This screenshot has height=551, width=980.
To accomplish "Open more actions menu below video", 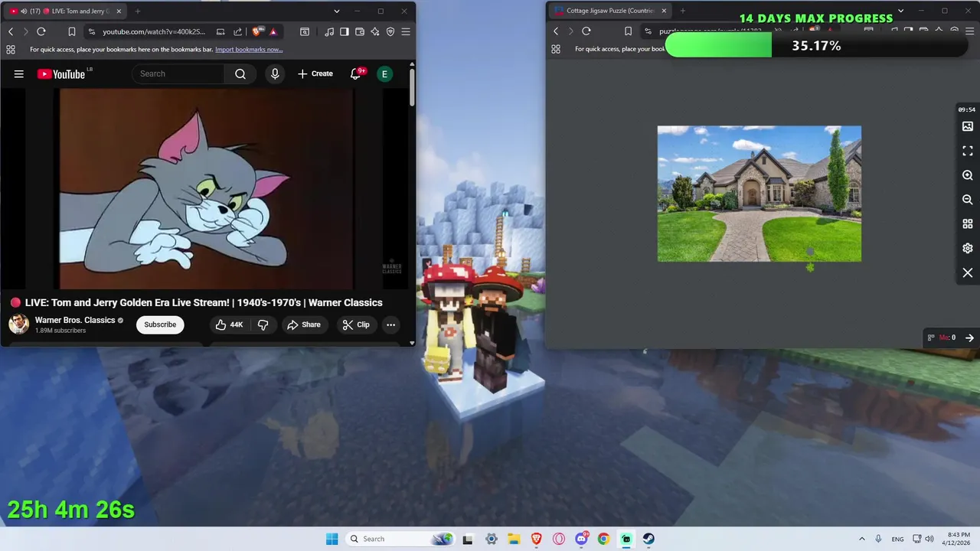I will [390, 324].
